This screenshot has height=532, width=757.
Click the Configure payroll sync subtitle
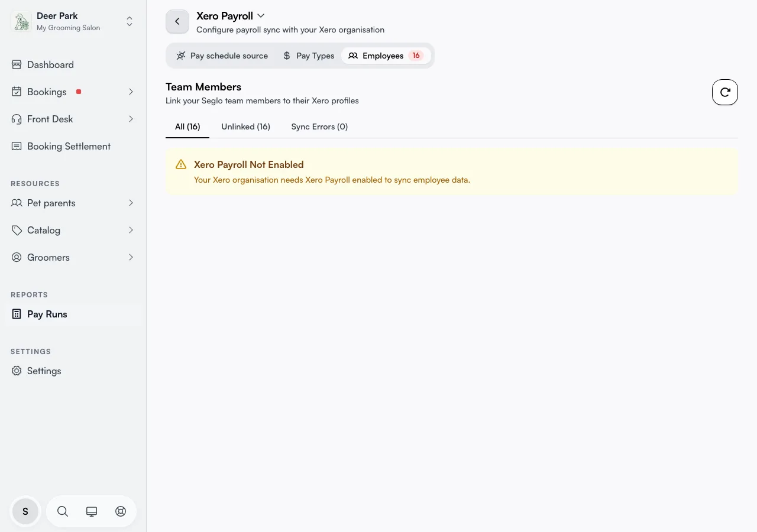click(290, 30)
